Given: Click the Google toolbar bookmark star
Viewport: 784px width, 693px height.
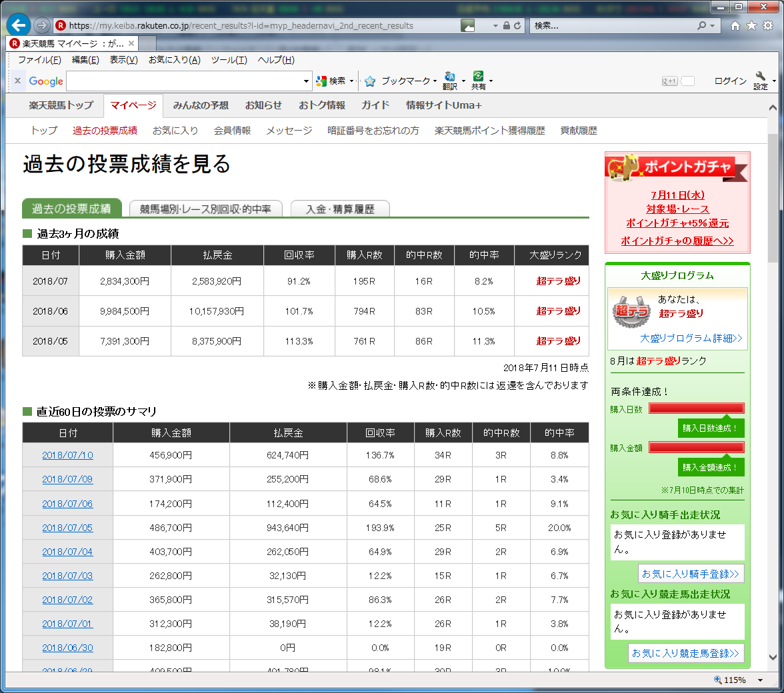Looking at the screenshot, I should (370, 81).
